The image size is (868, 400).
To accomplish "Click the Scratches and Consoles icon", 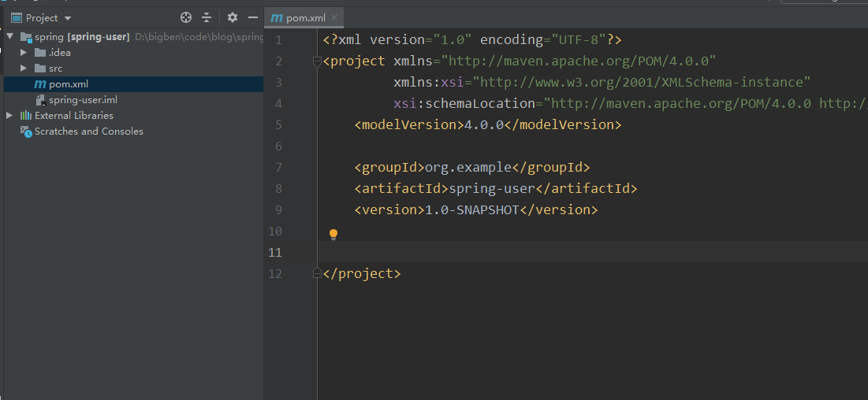I will pos(26,131).
